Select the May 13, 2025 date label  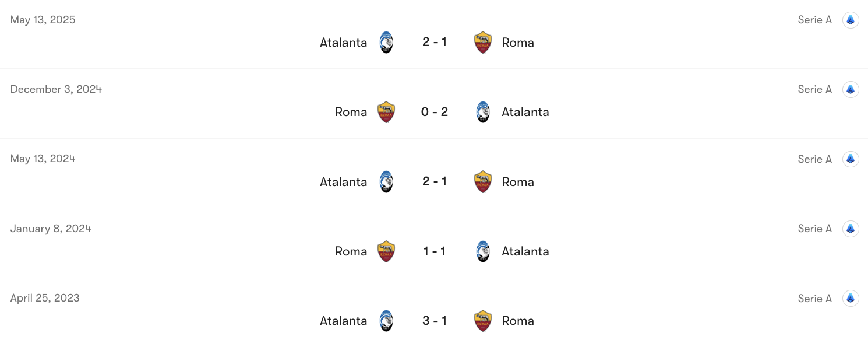click(43, 19)
